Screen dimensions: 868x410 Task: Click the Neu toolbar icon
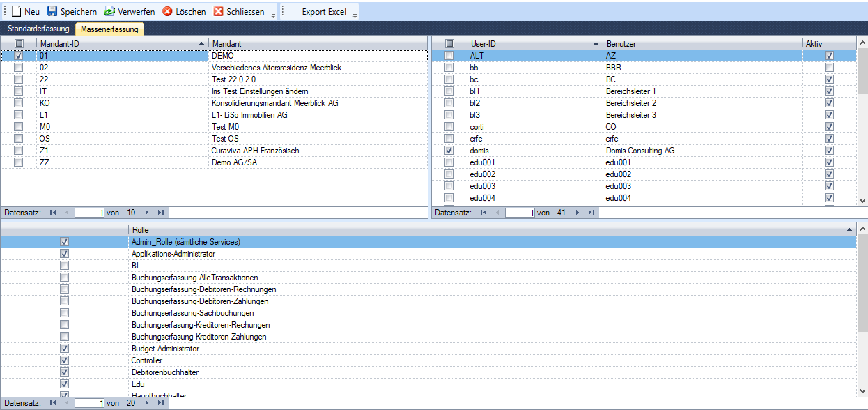tap(17, 12)
